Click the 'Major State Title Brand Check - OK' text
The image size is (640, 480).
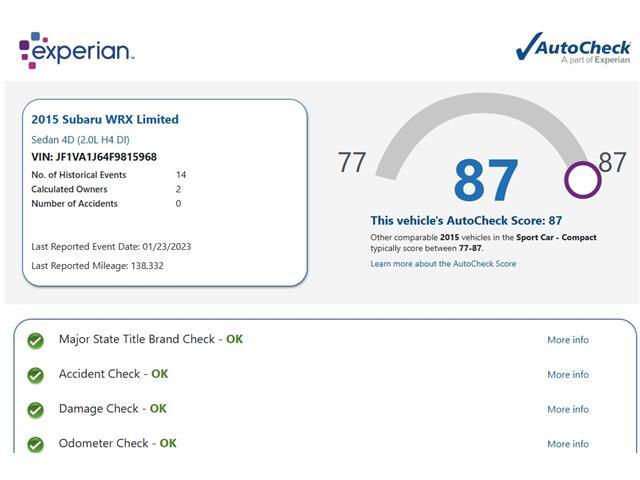coord(151,339)
